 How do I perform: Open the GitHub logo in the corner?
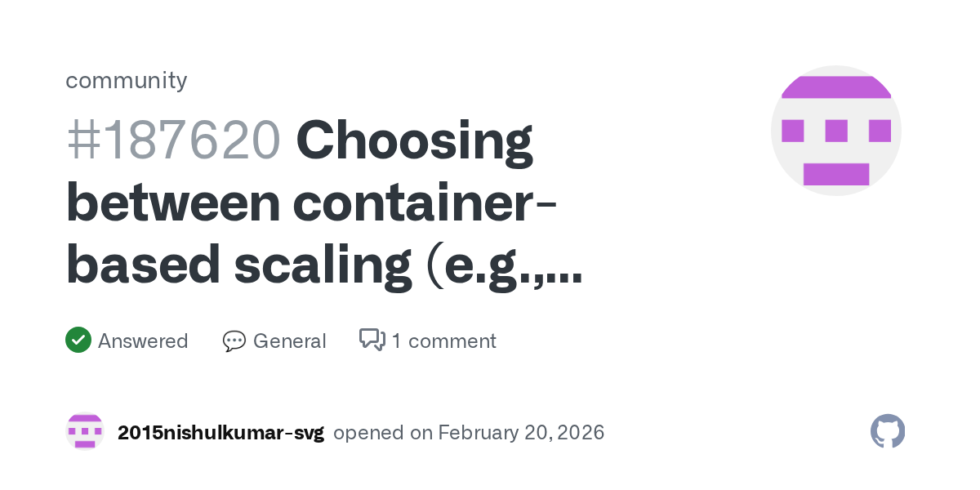click(888, 431)
